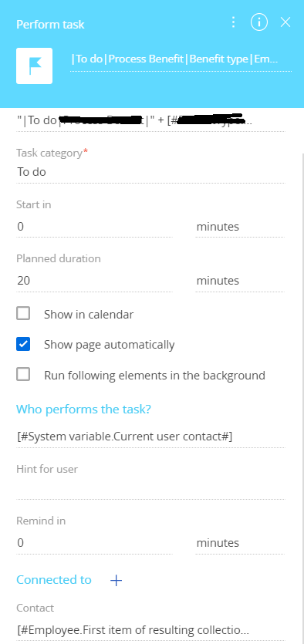Uncheck Show page automatically
Viewport: 304px width, 644px height.
(x=23, y=344)
